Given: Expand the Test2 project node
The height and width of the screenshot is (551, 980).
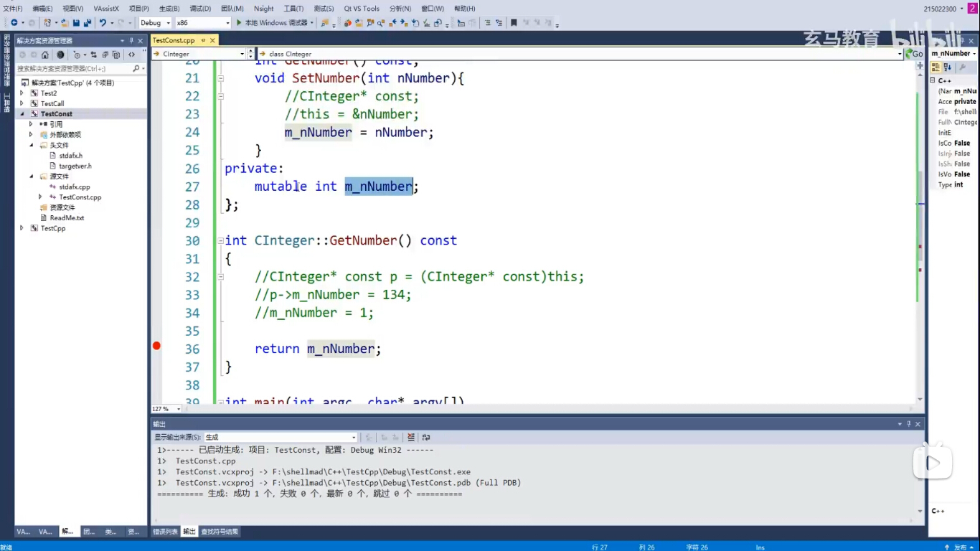Looking at the screenshot, I should pos(22,93).
